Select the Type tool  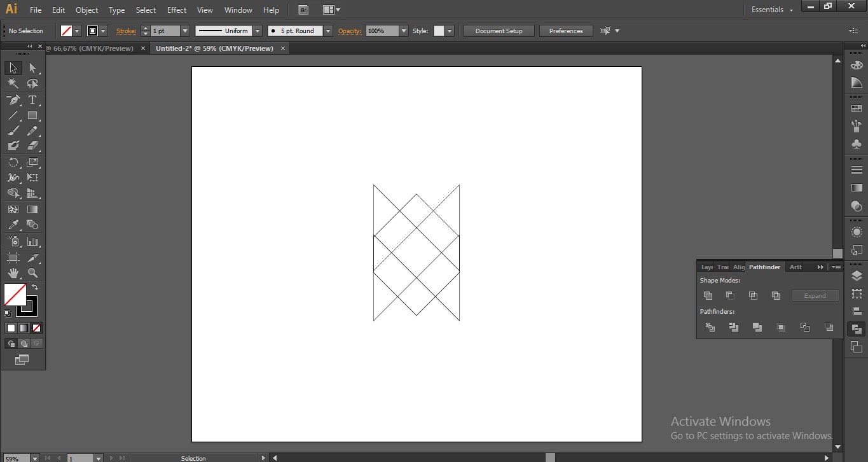tap(32, 100)
